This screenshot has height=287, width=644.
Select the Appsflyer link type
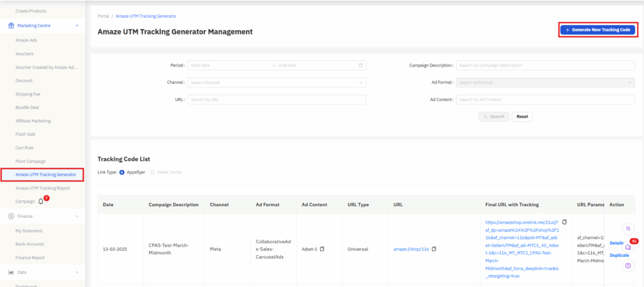[122, 172]
